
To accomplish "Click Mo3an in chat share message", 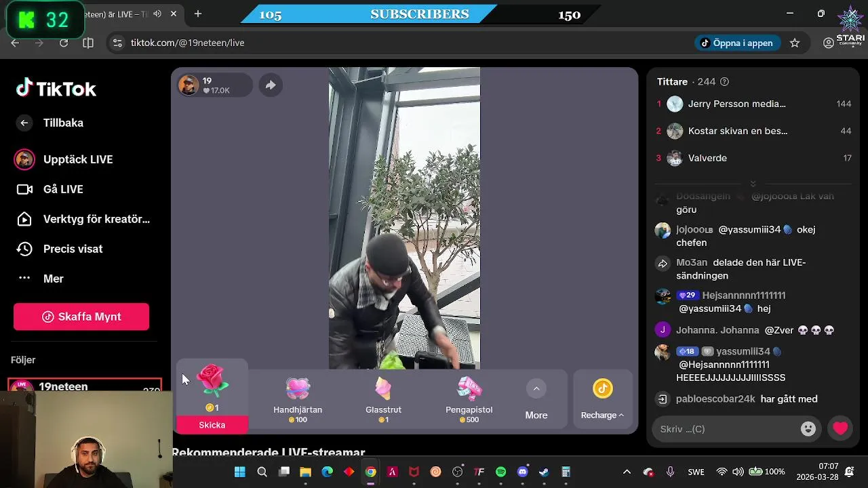I will point(692,262).
